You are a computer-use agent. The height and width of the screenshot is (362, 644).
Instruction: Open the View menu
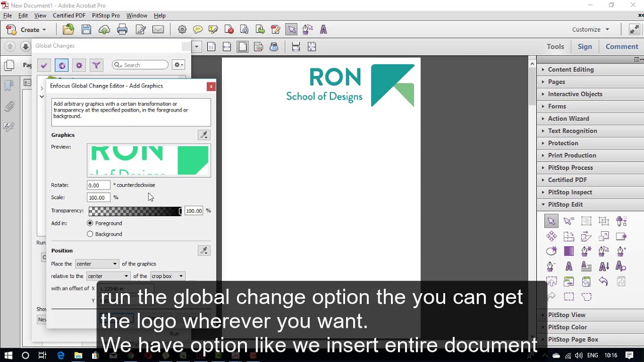click(x=40, y=16)
